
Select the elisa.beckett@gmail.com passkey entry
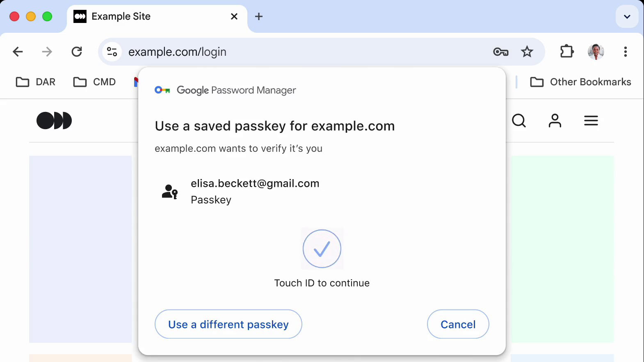click(254, 191)
